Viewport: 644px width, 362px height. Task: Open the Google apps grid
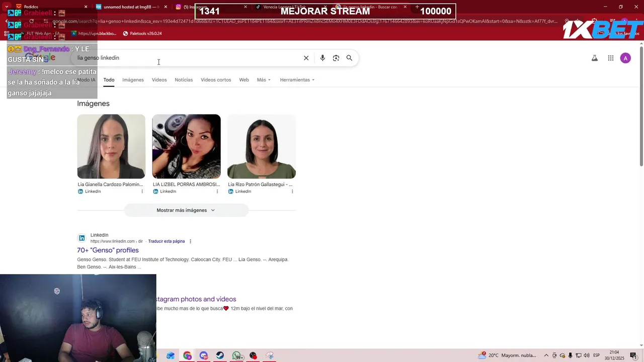coord(611,58)
